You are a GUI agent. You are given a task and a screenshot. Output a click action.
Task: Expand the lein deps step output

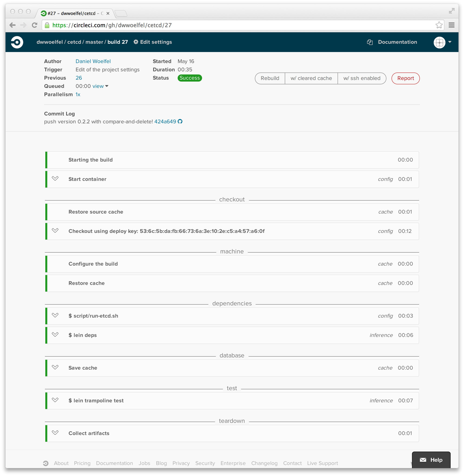click(x=55, y=334)
